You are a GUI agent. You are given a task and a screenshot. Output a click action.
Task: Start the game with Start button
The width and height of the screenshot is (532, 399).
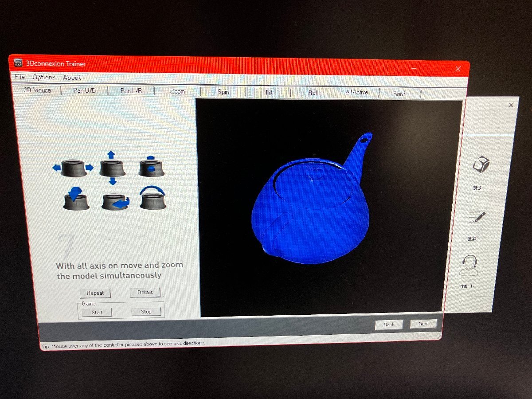pyautogui.click(x=97, y=312)
